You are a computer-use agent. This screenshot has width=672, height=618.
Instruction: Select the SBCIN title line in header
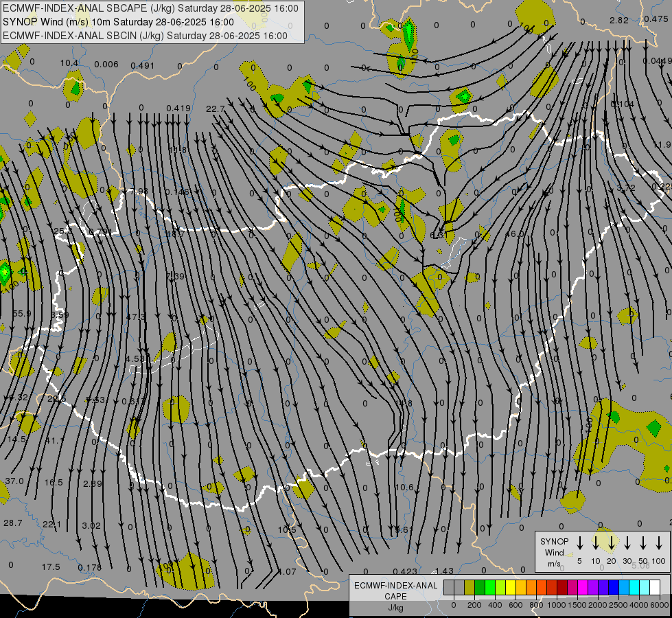[145, 36]
